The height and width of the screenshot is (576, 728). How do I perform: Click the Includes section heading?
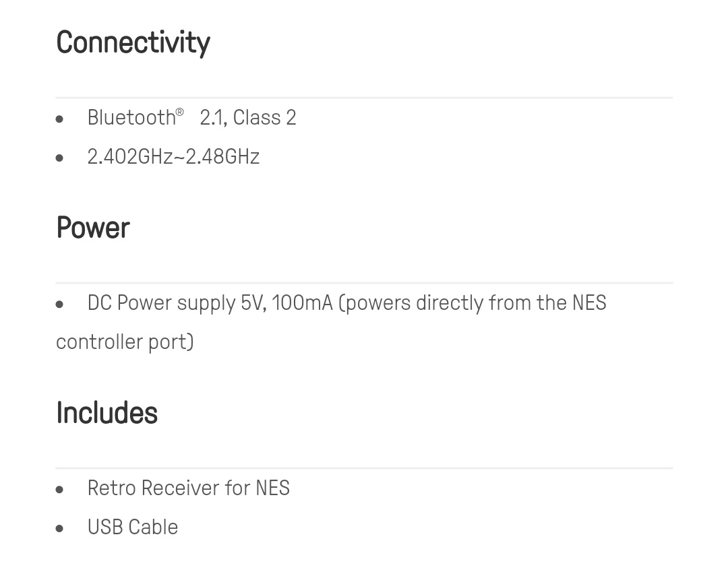tap(107, 412)
